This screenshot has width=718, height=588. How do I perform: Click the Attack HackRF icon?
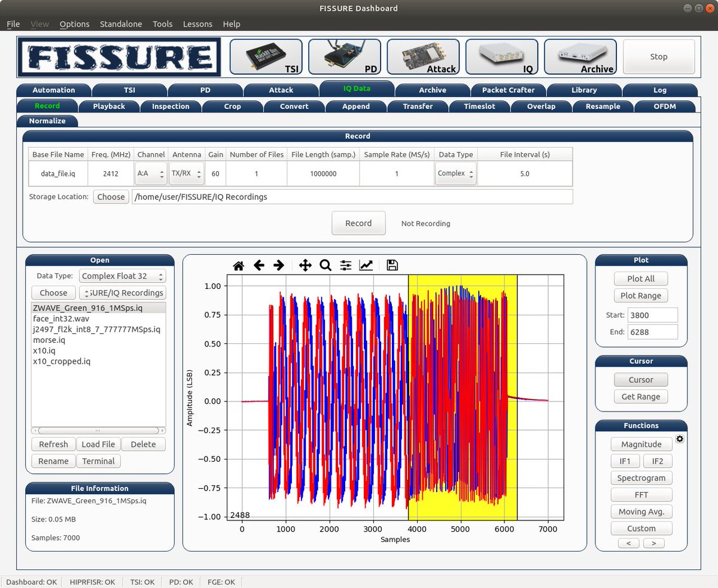423,57
